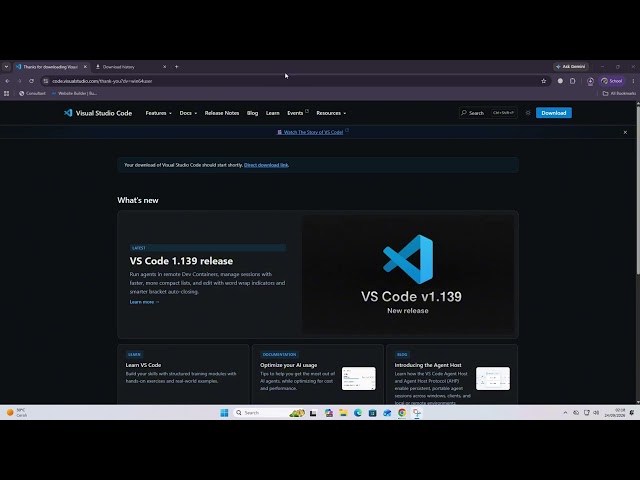This screenshot has width=640, height=480.
Task: Open Microsoft Store from the taskbar
Action: coord(372,413)
